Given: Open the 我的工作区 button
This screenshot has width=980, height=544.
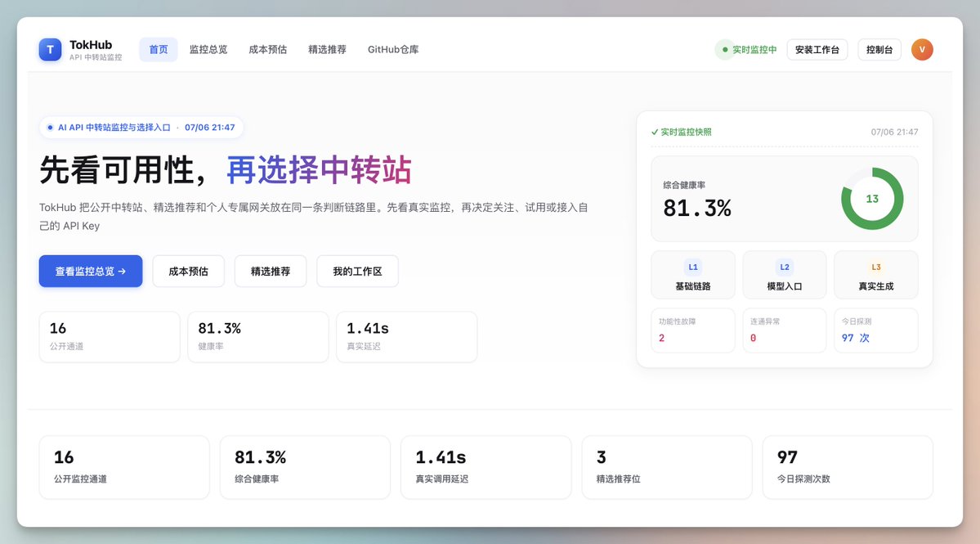Looking at the screenshot, I should (357, 272).
